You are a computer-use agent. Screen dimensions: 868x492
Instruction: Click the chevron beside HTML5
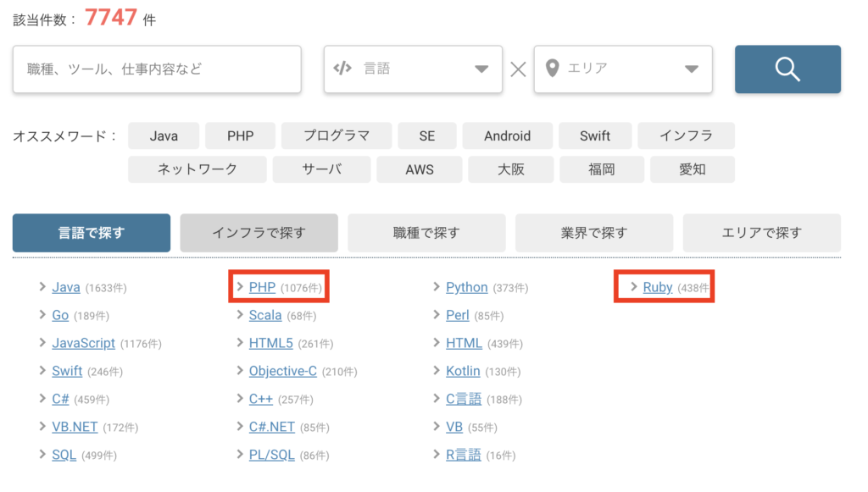click(x=240, y=342)
